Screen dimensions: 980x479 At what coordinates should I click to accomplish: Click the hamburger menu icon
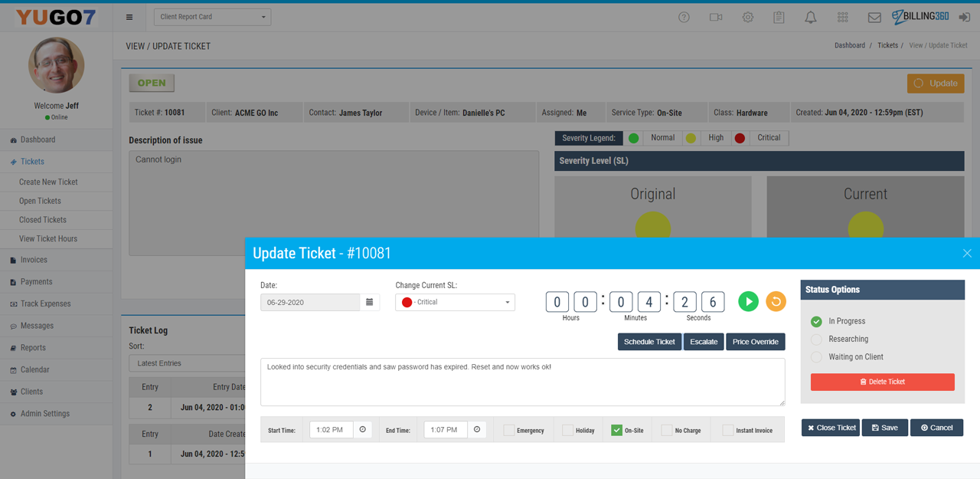(x=129, y=17)
